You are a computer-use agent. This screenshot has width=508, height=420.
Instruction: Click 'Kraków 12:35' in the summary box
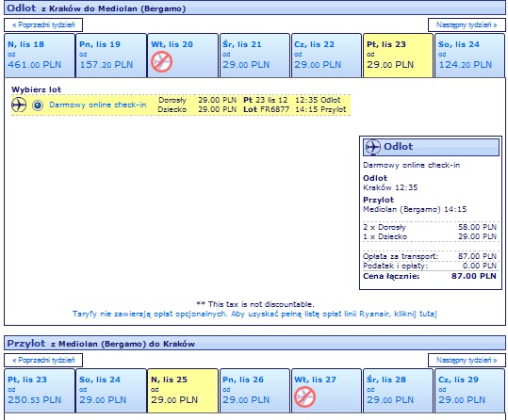click(390, 187)
